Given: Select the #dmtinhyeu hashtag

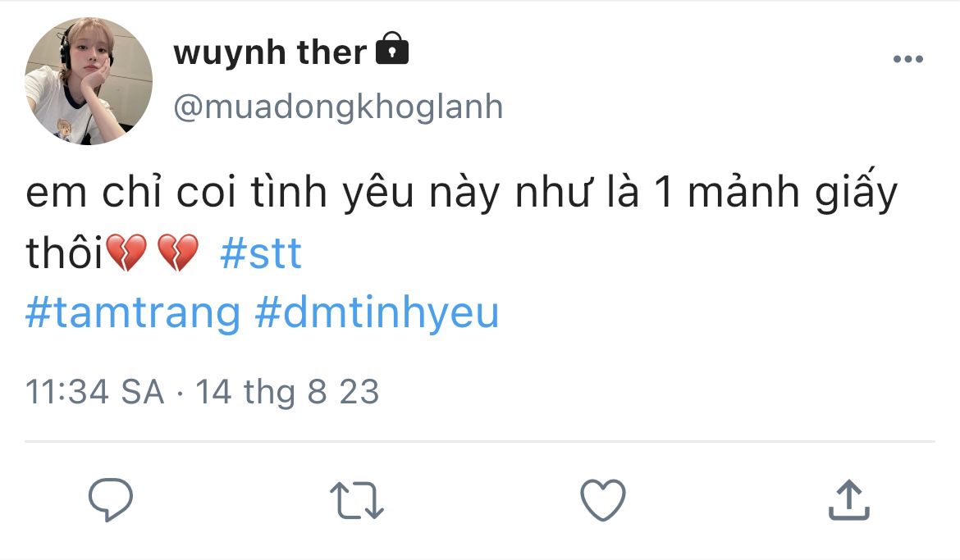Looking at the screenshot, I should coord(377,313).
